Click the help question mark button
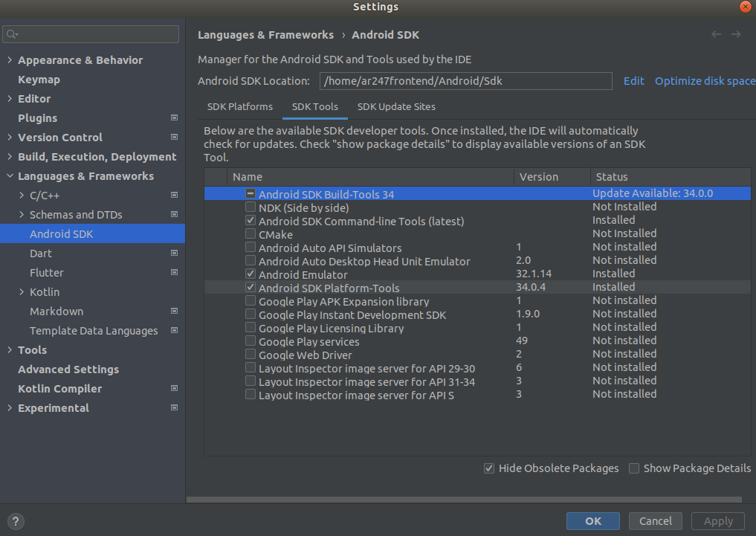756x536 pixels. tap(16, 521)
